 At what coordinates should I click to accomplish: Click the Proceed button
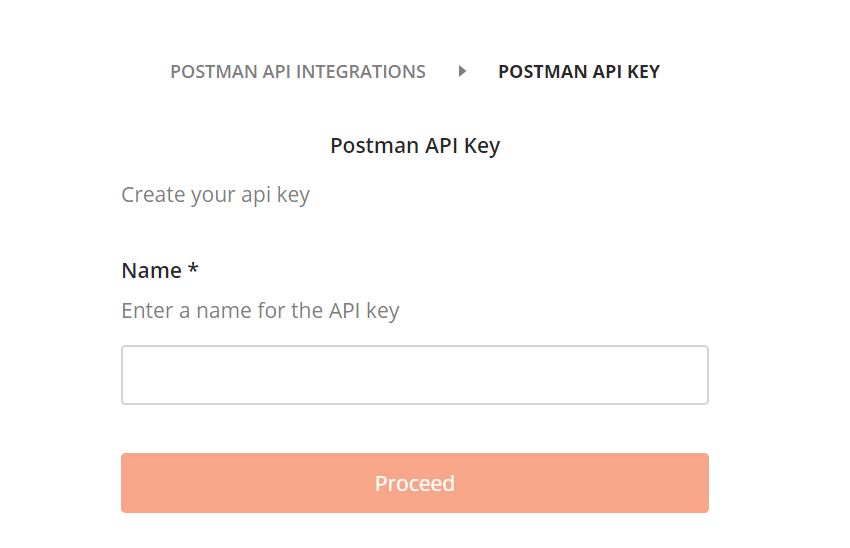(x=415, y=483)
